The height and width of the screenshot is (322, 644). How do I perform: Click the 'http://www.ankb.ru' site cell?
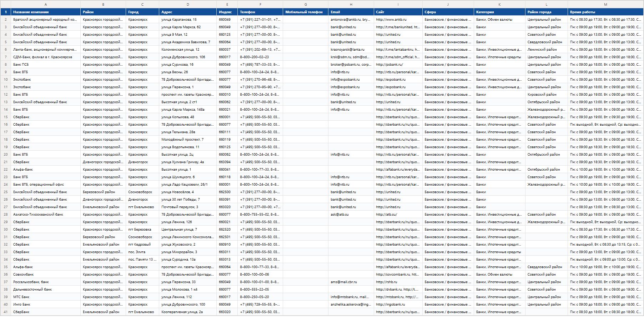point(398,20)
